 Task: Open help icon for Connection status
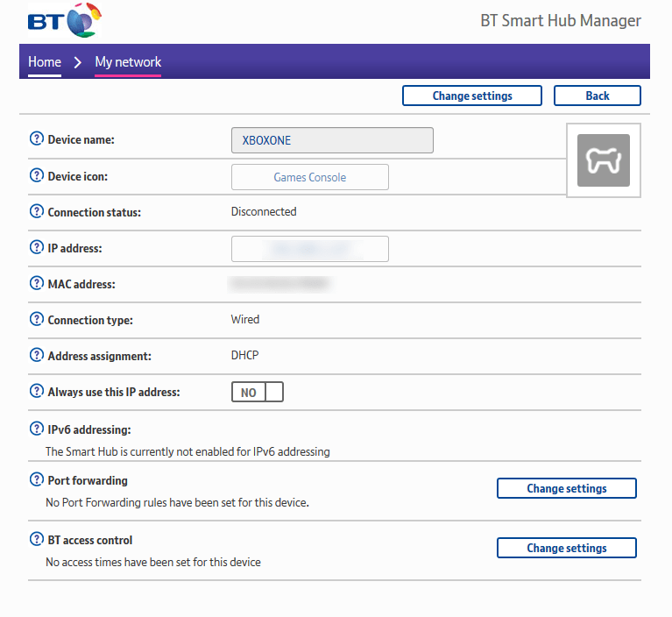point(37,211)
